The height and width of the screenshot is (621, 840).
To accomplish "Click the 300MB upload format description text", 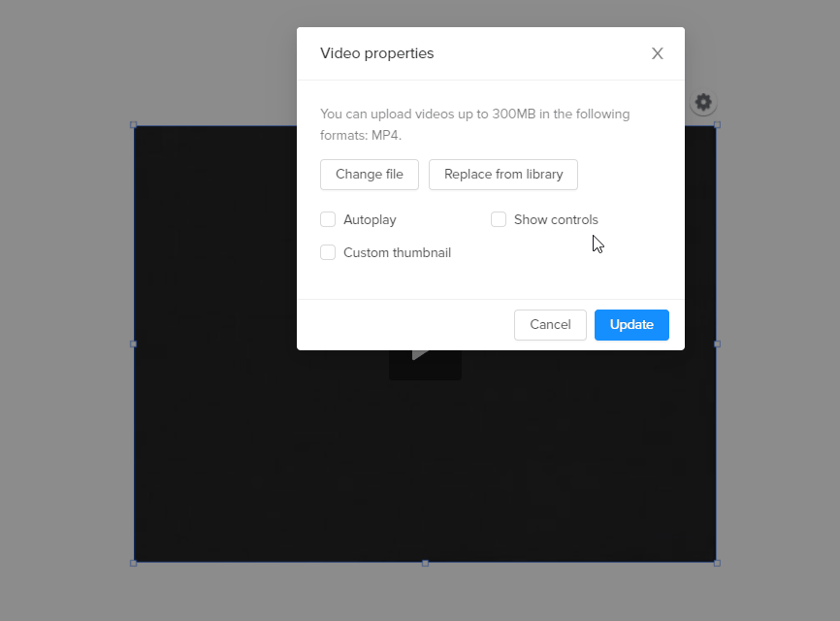I will [475, 125].
